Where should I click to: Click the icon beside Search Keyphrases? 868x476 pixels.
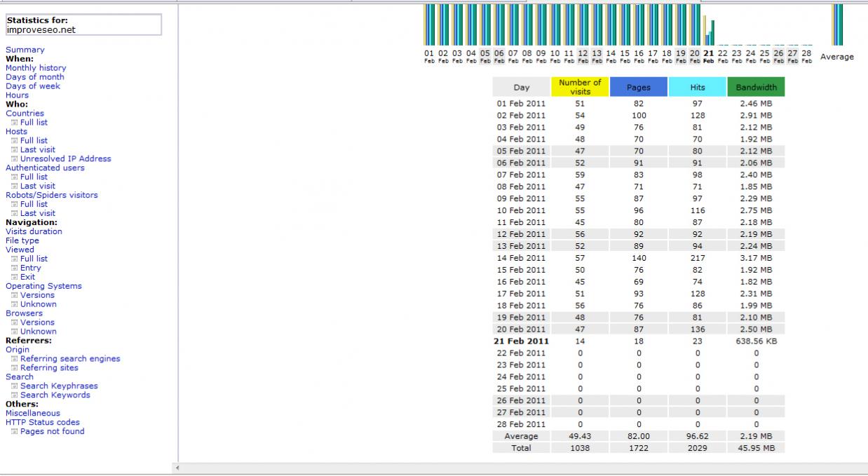pos(14,386)
